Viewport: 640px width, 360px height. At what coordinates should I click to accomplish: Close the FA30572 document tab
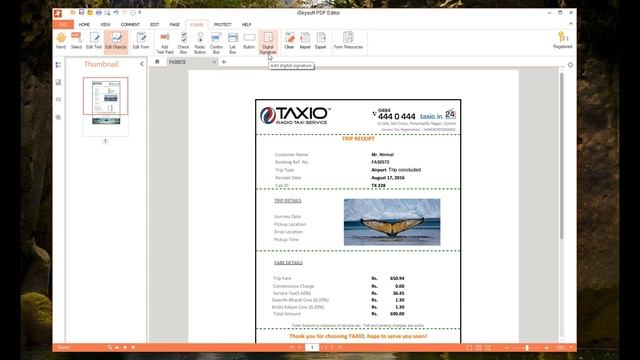pyautogui.click(x=214, y=62)
